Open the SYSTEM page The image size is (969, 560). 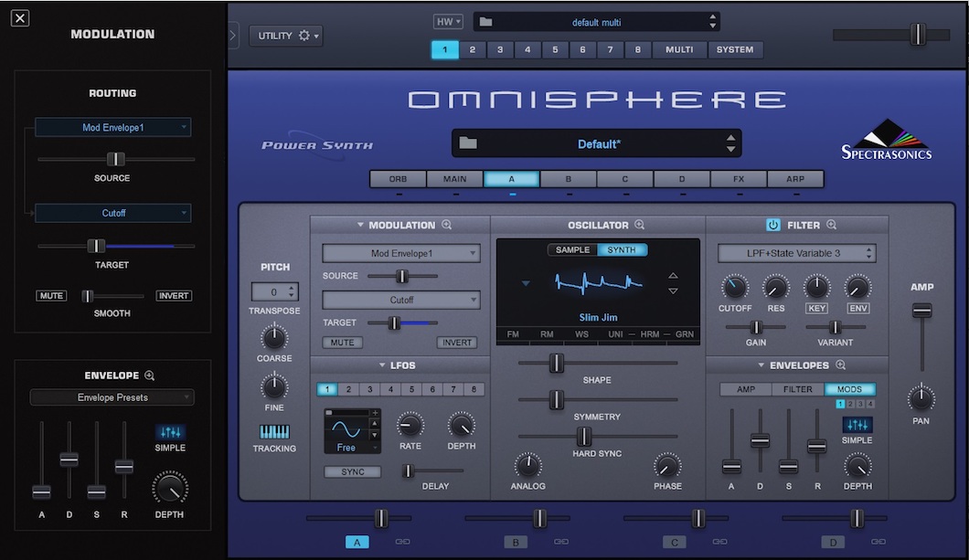click(x=735, y=49)
